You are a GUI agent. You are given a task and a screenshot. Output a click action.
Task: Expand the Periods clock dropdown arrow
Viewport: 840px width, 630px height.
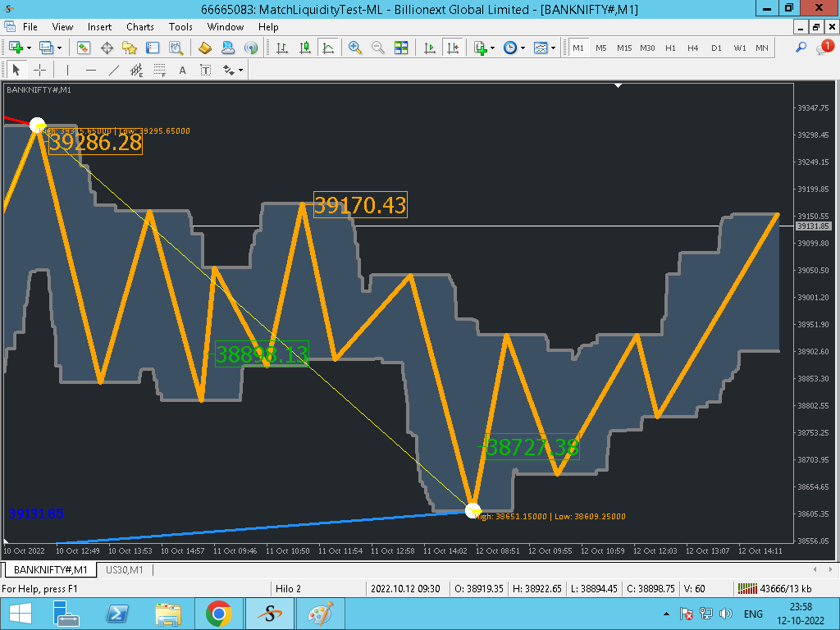pyautogui.click(x=523, y=48)
